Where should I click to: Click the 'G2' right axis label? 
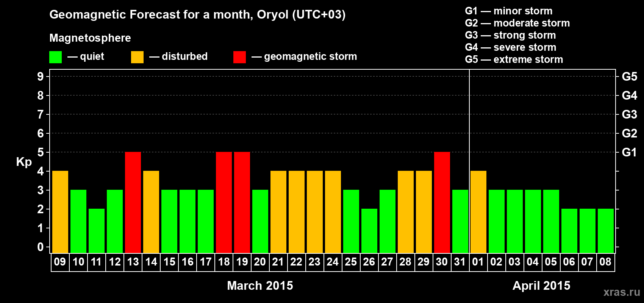click(630, 133)
